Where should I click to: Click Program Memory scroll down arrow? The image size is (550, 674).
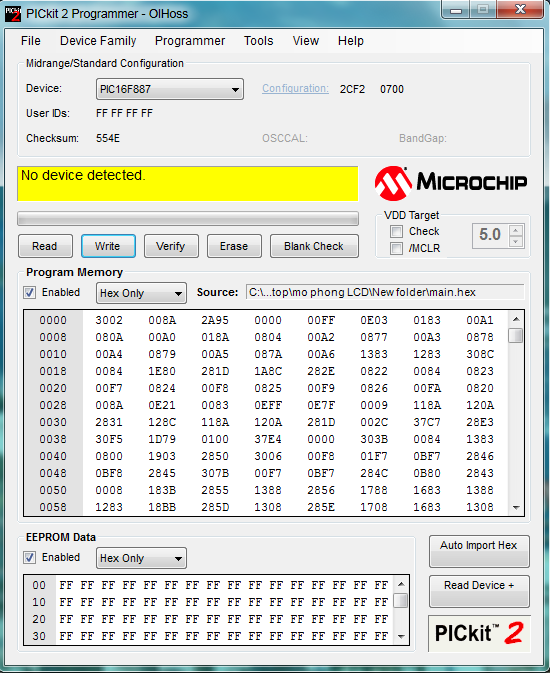(x=516, y=507)
